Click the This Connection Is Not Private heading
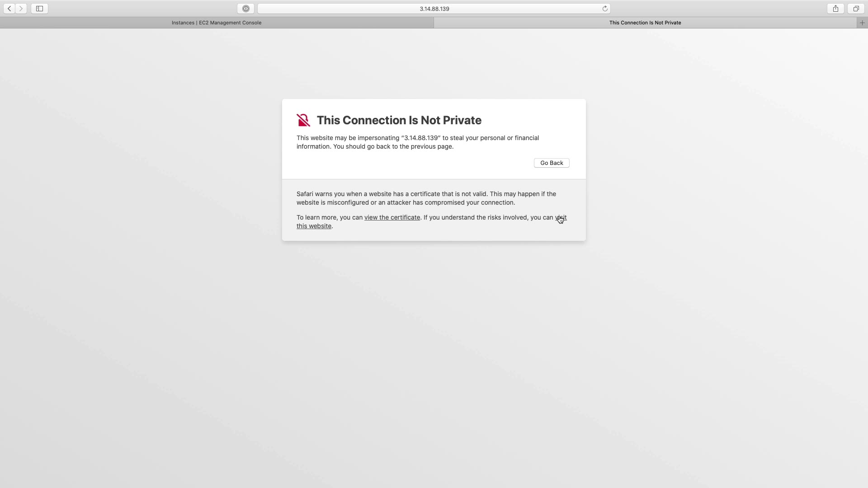The width and height of the screenshot is (868, 488). (x=399, y=120)
